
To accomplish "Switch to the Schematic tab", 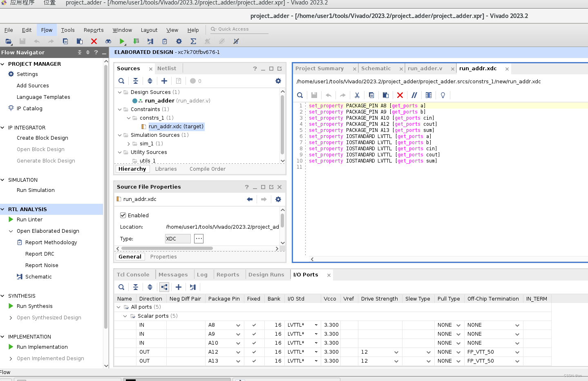I will (x=376, y=69).
